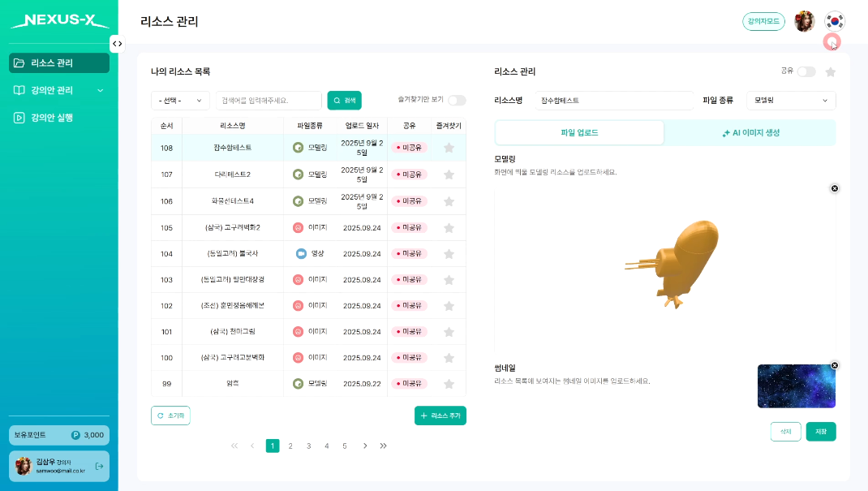This screenshot has width=868, height=491.
Task: Switch to the 파일 업로드 tab
Action: coord(579,133)
